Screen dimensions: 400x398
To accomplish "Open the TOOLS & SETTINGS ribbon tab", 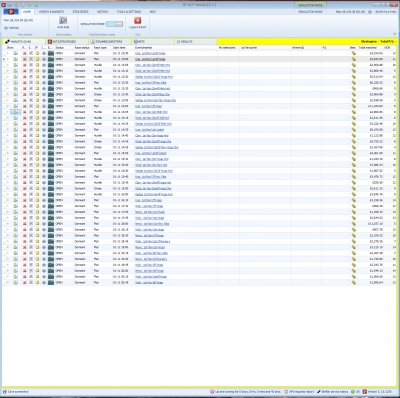I will (129, 12).
